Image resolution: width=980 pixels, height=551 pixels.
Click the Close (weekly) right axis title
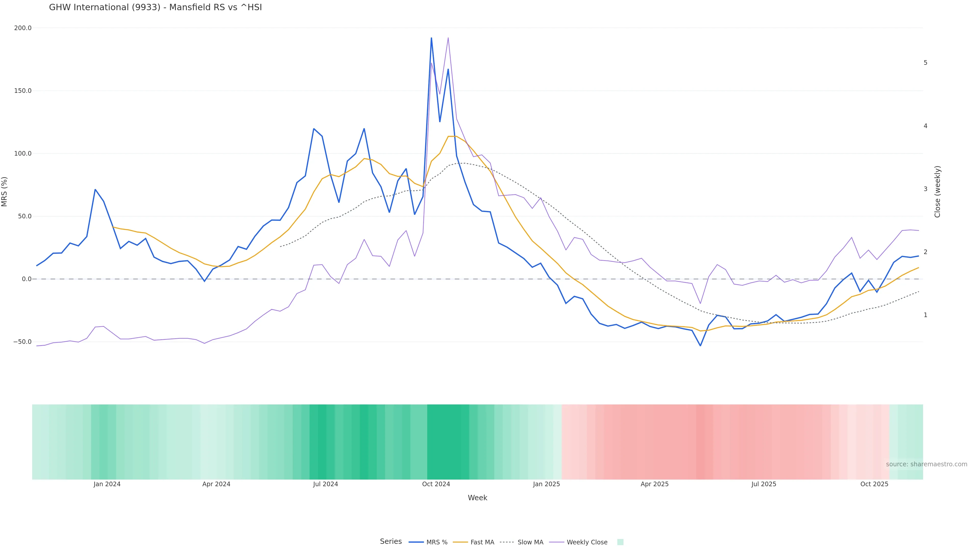point(937,192)
